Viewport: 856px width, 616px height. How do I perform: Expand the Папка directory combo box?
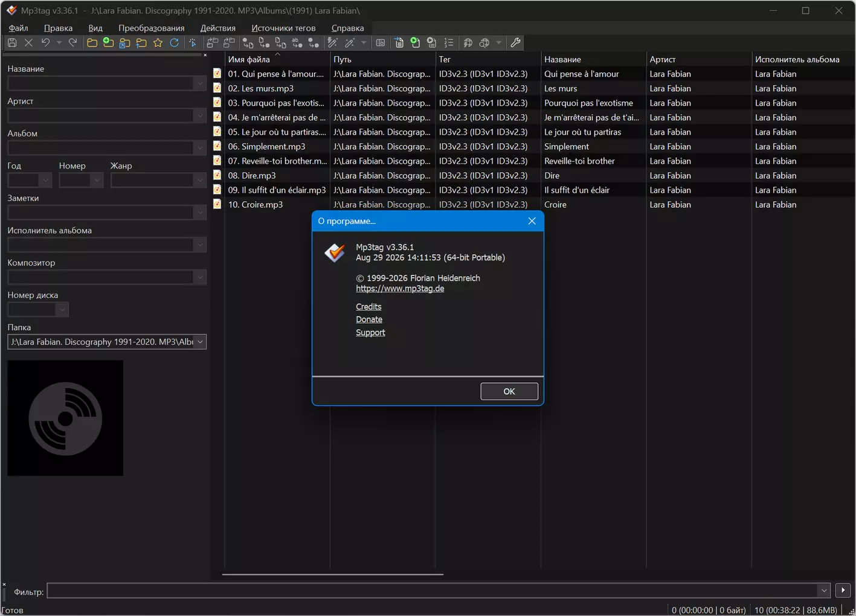coord(200,342)
